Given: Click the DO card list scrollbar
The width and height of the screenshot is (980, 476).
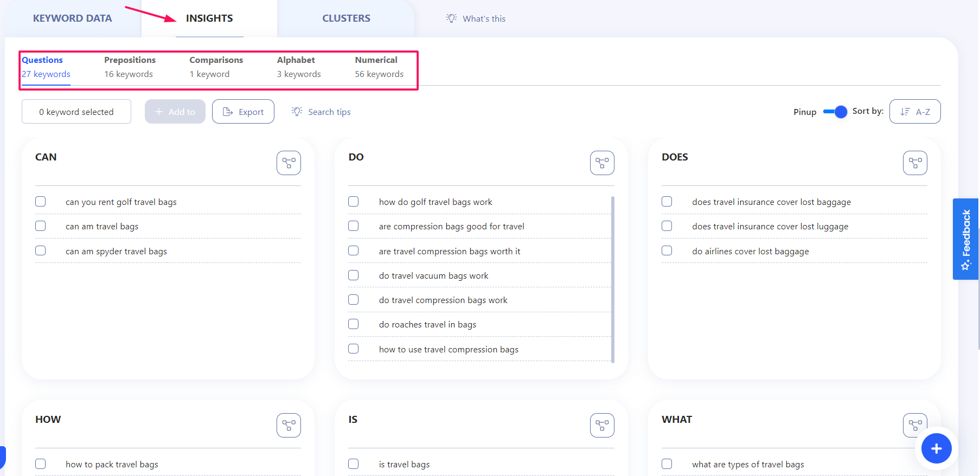Looking at the screenshot, I should [613, 279].
